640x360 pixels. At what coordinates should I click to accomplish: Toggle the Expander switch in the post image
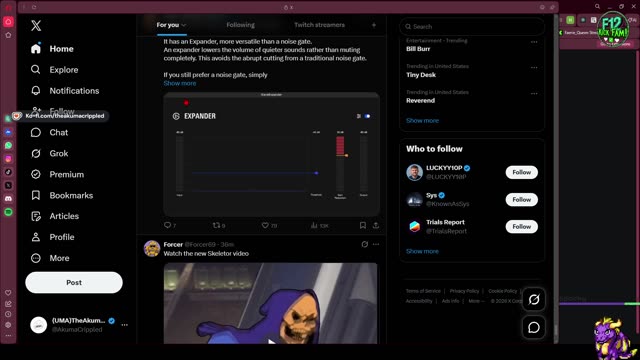pyautogui.click(x=367, y=116)
